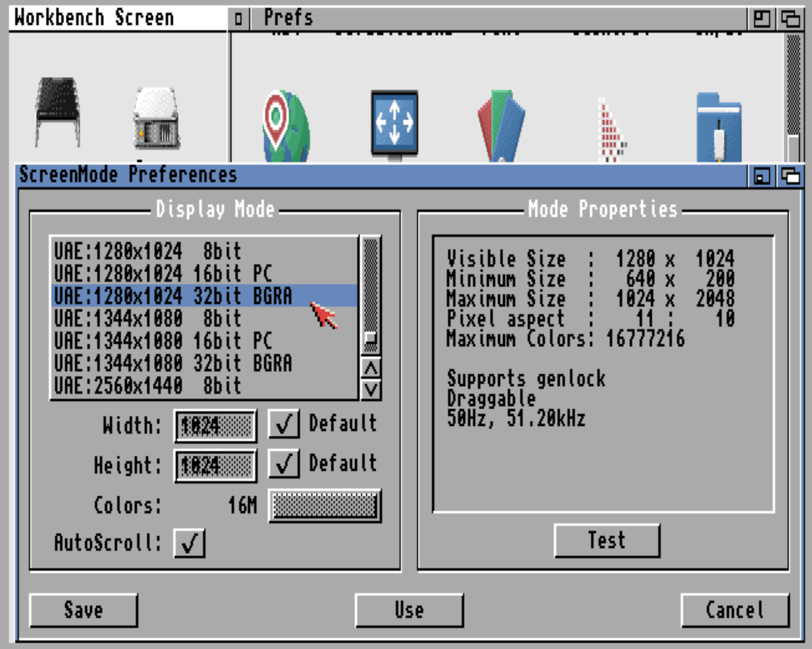Open the colored Palette swatches icon

pos(501,126)
